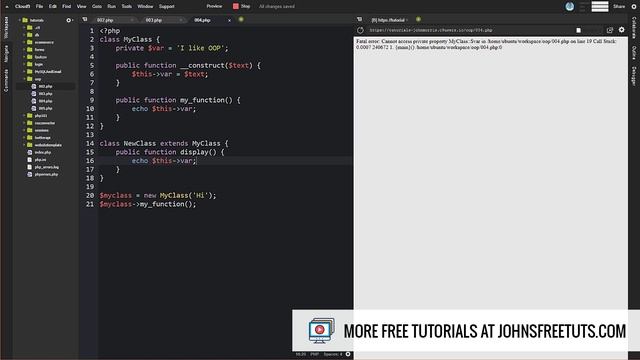Click the cursor position in status bar

[300, 354]
